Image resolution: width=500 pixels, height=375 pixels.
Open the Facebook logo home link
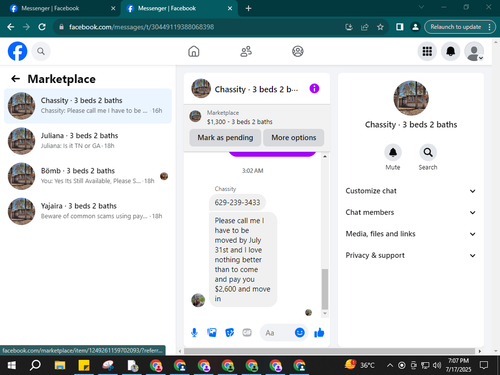17,51
